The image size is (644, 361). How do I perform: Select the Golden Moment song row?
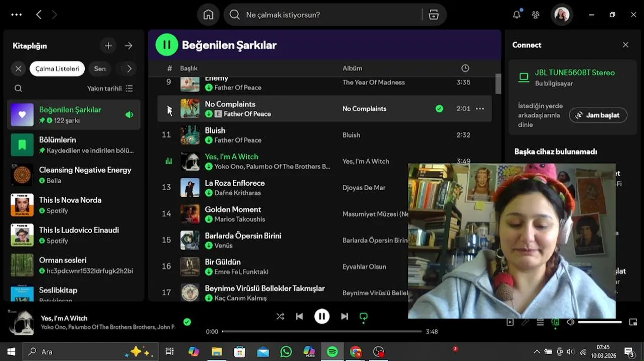pos(325,214)
